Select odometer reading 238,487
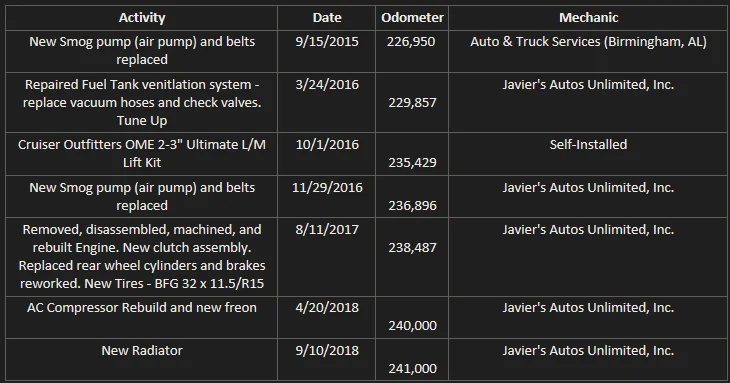This screenshot has width=730, height=383. coord(412,248)
